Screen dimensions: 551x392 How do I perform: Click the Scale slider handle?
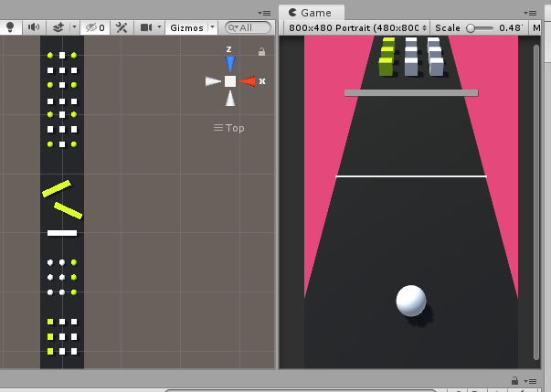471,27
